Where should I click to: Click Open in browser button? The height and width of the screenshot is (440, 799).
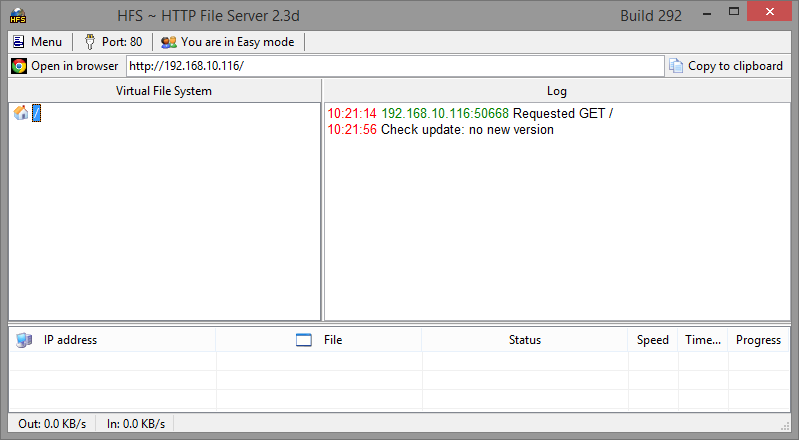click(65, 66)
